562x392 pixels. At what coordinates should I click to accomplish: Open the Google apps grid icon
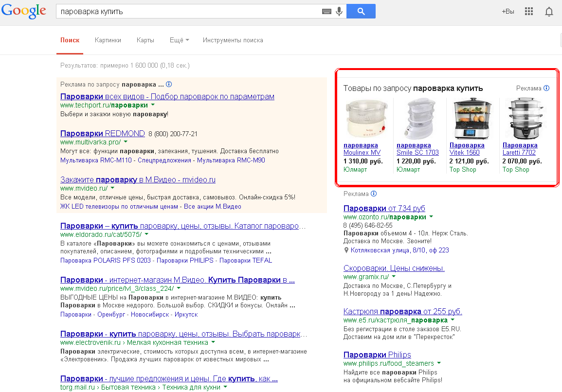(x=528, y=12)
